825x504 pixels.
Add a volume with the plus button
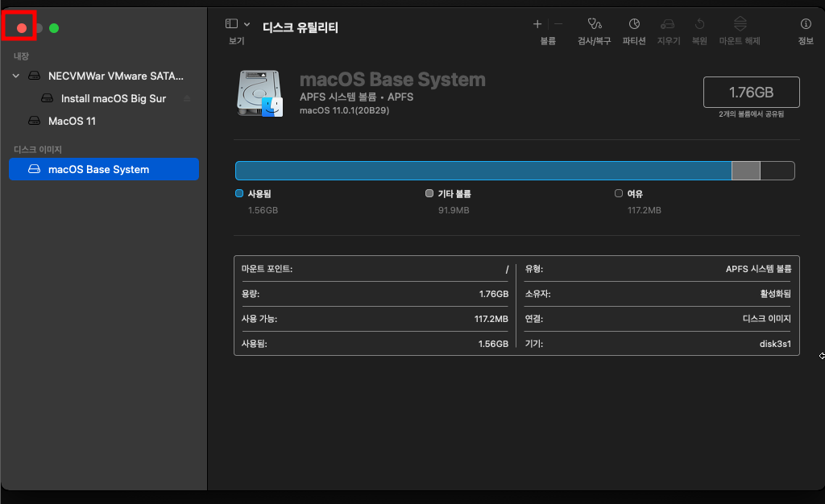[537, 23]
